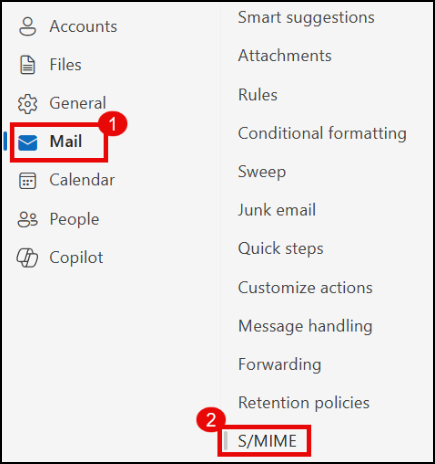Click the blue Mail envelope icon
Viewport: 435px width, 464px height.
[x=28, y=142]
